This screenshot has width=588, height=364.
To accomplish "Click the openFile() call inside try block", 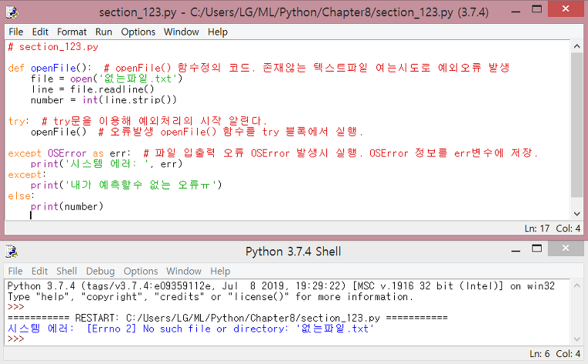I will click(x=58, y=132).
